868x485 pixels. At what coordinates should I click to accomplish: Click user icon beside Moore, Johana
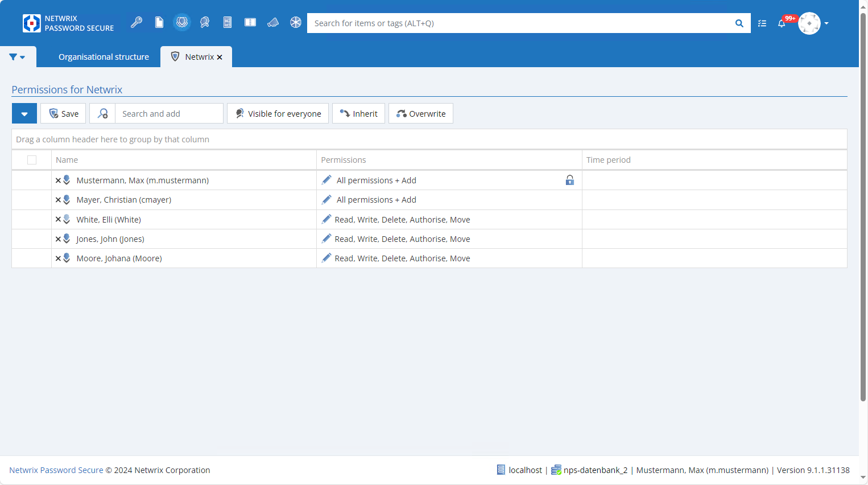[67, 258]
